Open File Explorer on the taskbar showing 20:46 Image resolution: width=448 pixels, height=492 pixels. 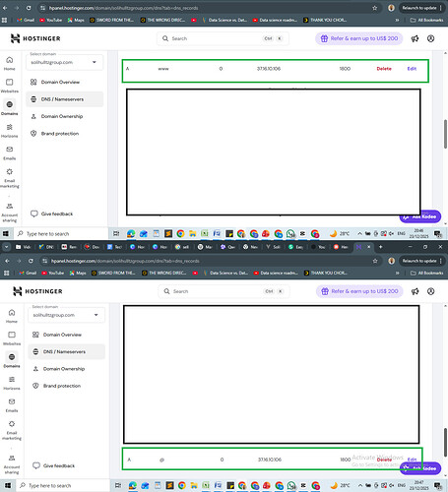(193, 233)
